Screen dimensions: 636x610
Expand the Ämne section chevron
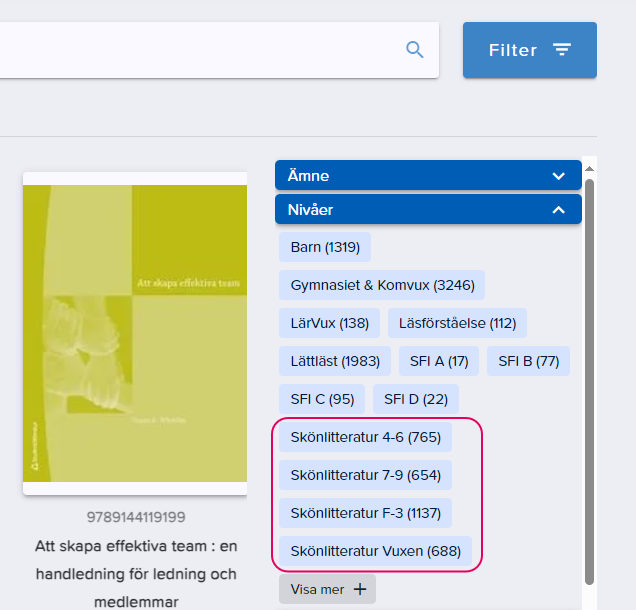[559, 176]
